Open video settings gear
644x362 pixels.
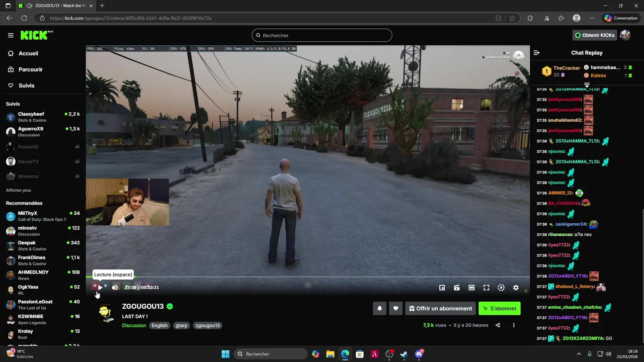(x=516, y=288)
